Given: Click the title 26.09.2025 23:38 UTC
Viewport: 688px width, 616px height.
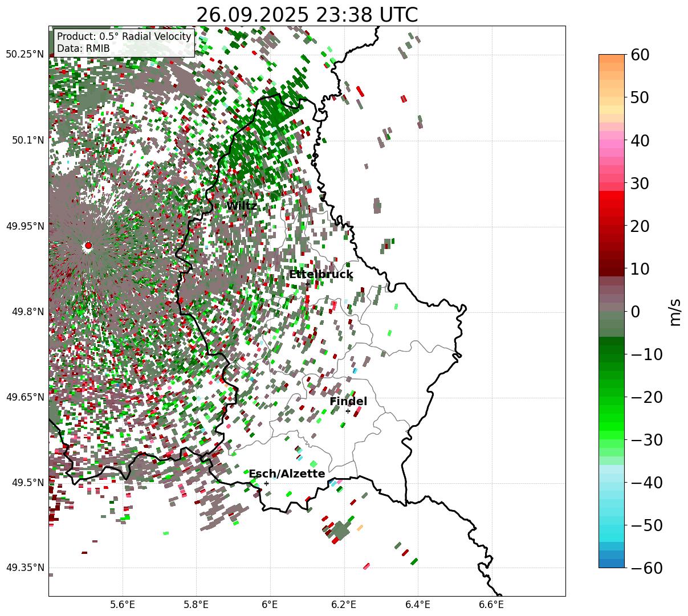Looking at the screenshot, I should click(x=307, y=15).
